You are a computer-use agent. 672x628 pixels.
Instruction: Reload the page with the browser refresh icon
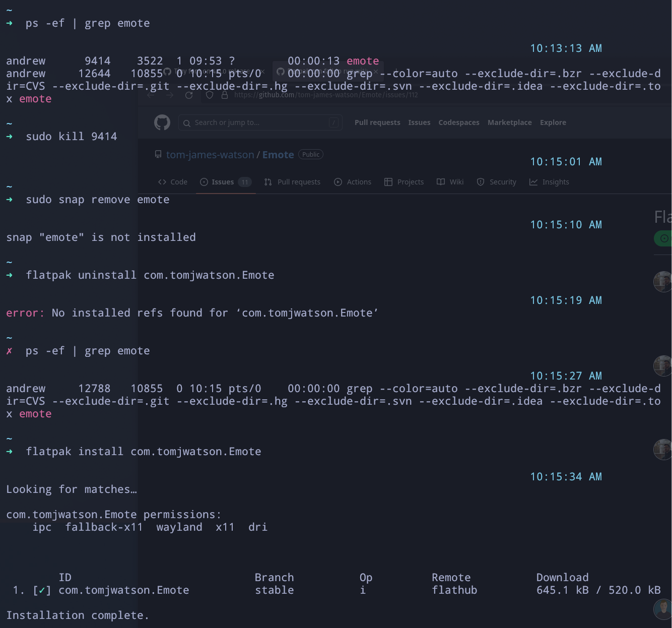189,95
